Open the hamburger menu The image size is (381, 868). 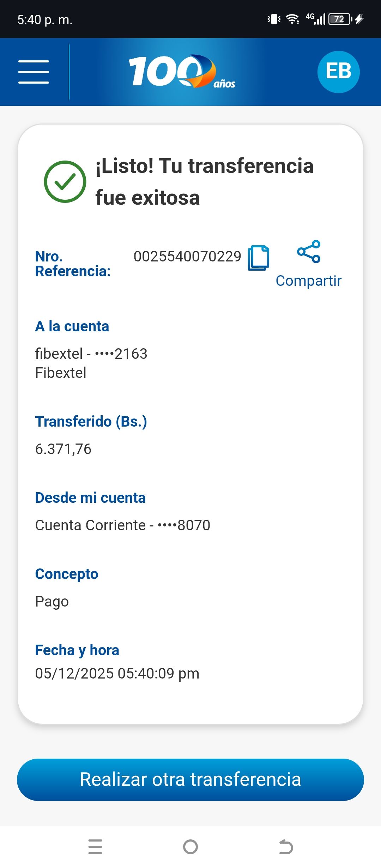coord(34,72)
